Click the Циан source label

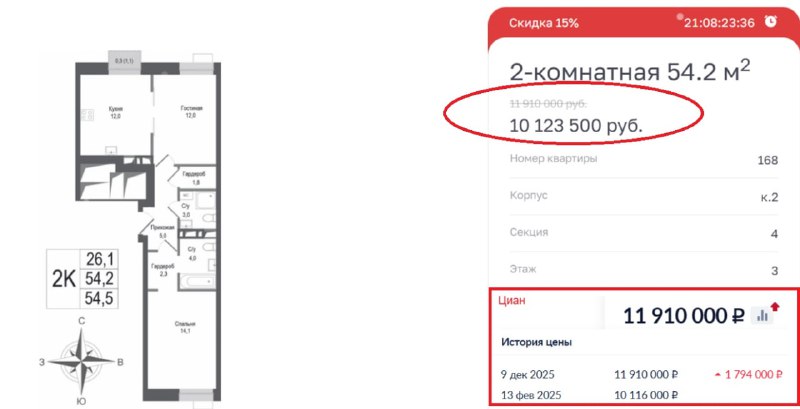[x=511, y=298]
